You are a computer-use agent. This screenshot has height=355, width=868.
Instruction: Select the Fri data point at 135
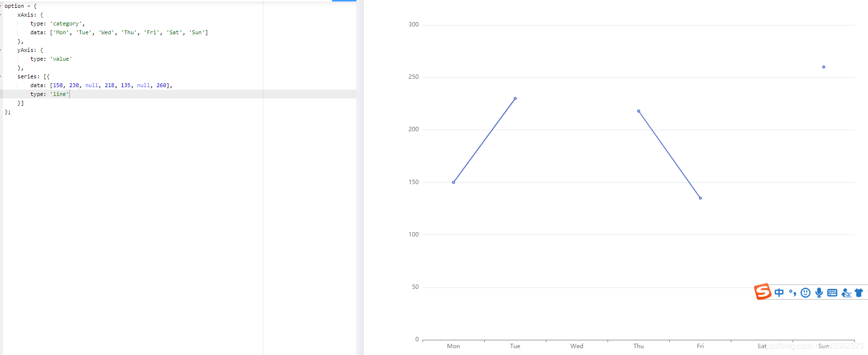(700, 198)
